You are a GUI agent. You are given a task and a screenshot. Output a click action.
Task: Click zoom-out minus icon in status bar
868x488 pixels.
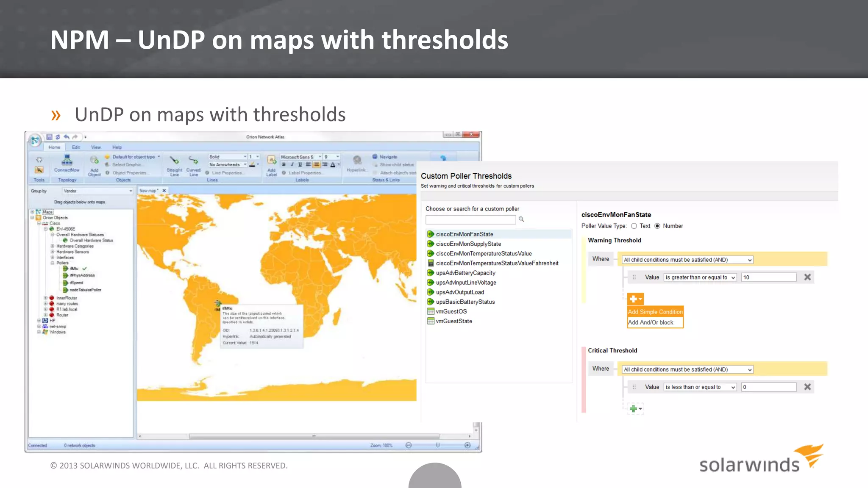pyautogui.click(x=409, y=445)
